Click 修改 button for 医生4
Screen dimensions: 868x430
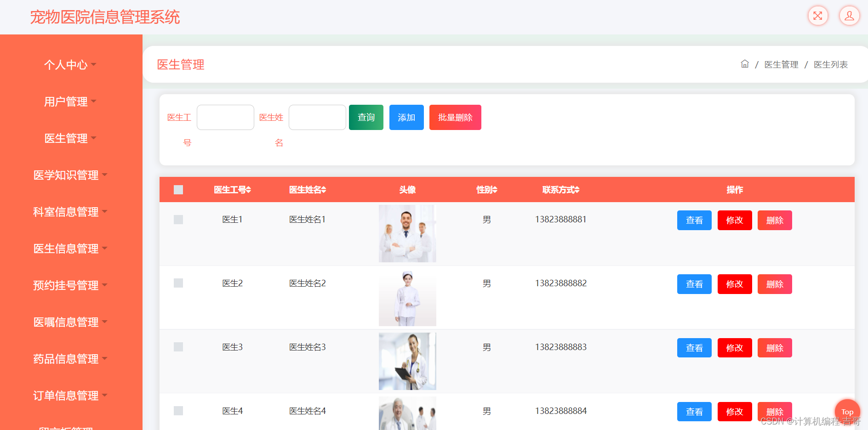735,412
